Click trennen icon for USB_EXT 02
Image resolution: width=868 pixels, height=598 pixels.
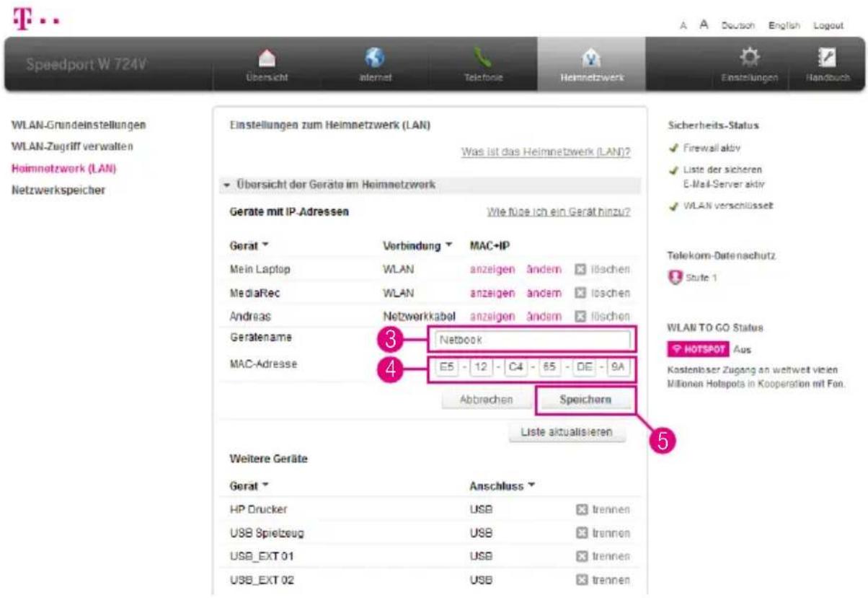coord(583,580)
